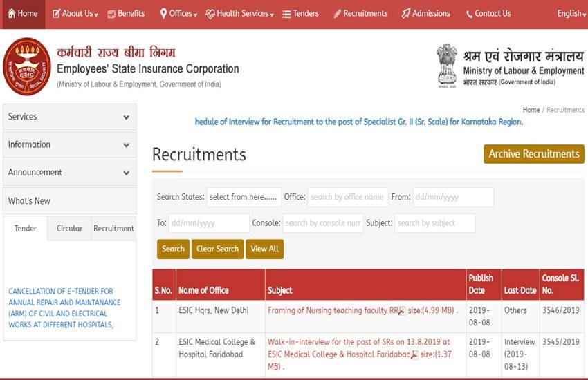The height and width of the screenshot is (380, 588).
Task: Open Admissions megaphone link
Action: [x=406, y=14]
